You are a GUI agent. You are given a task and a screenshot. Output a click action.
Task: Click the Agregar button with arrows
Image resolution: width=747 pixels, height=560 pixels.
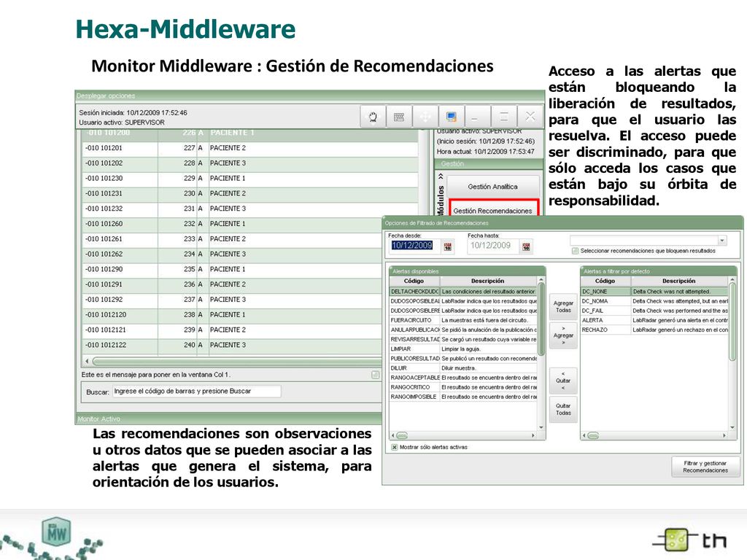(563, 335)
